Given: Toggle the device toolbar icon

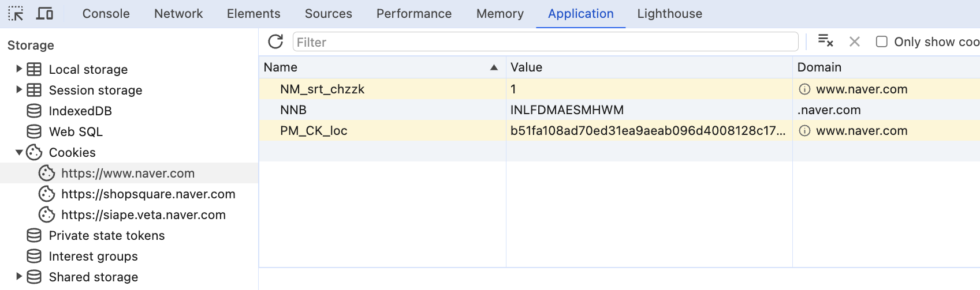Looking at the screenshot, I should (44, 13).
